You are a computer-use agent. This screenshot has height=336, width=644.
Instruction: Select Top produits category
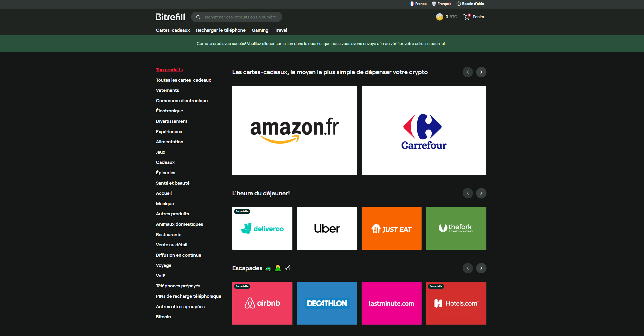pos(169,70)
